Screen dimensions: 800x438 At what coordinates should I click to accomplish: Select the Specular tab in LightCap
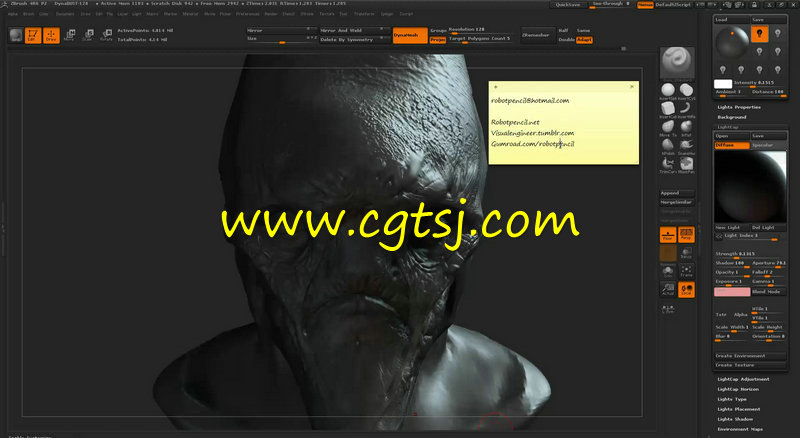[x=768, y=145]
